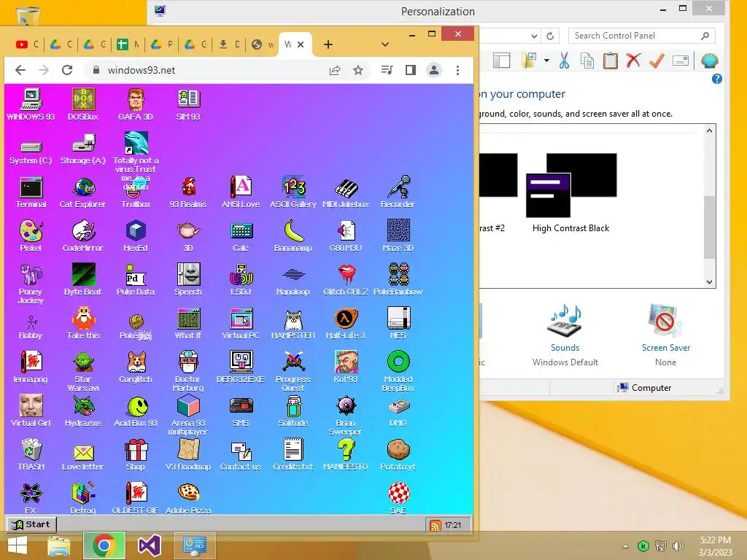Launch GAFA 3D icon
747x560 pixels.
pyautogui.click(x=136, y=104)
